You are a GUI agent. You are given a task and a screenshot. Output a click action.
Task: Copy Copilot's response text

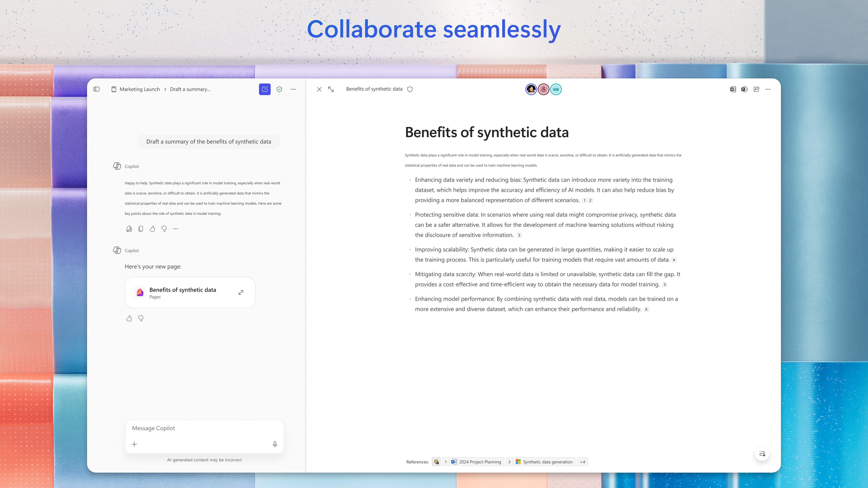pos(141,229)
